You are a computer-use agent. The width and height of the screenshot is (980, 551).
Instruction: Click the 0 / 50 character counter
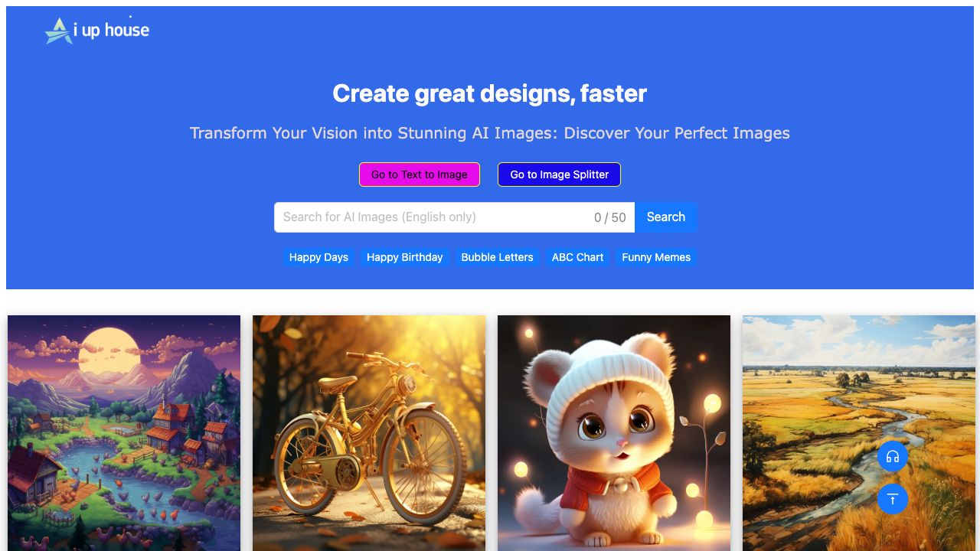click(x=609, y=217)
